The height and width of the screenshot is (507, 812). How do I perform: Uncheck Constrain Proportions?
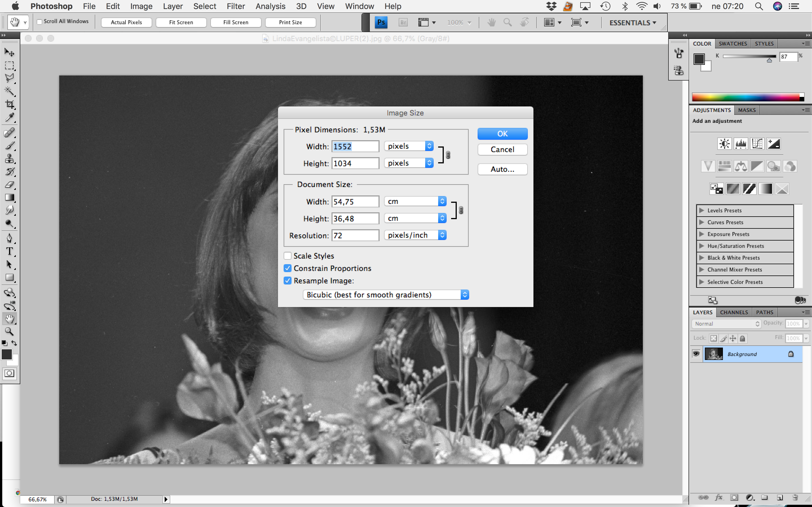288,268
